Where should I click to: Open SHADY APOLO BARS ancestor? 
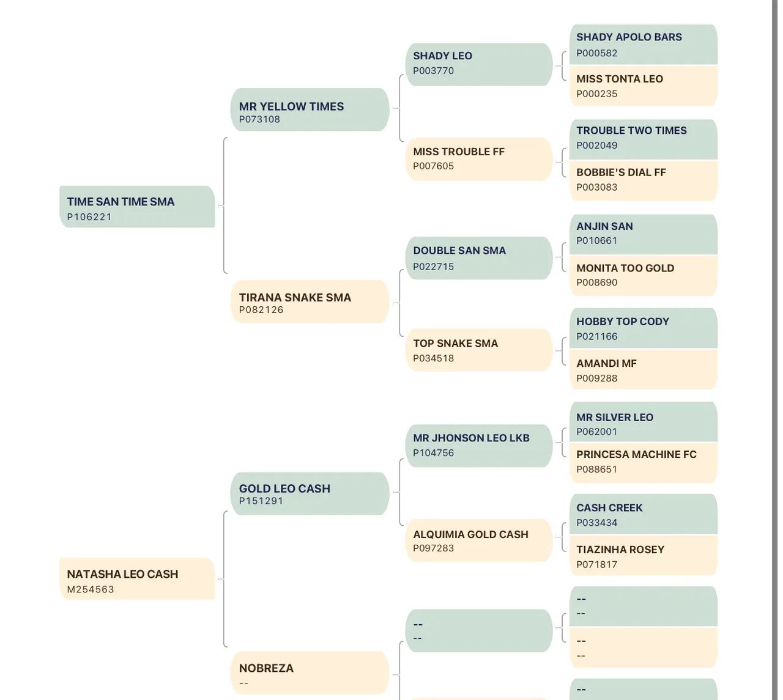click(643, 45)
